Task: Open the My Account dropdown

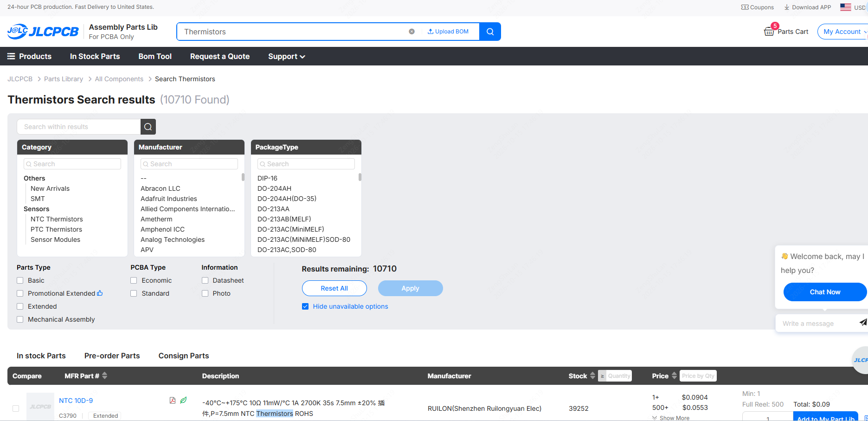Action: tap(842, 32)
